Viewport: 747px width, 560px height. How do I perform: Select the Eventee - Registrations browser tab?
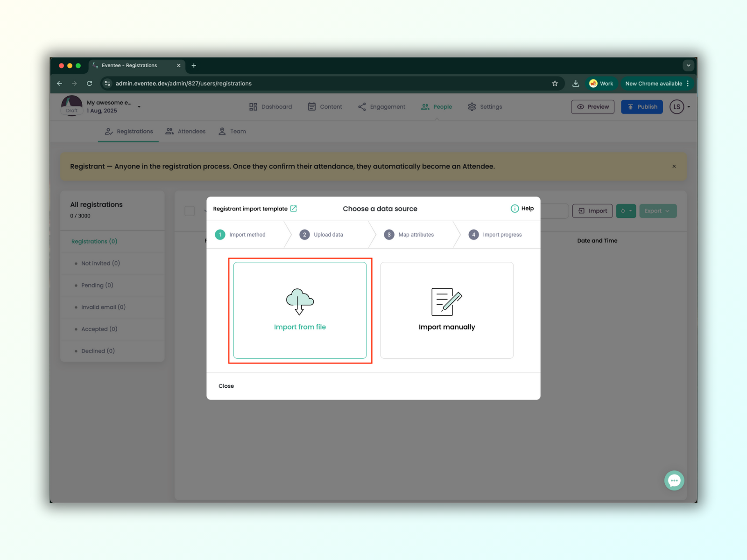(137, 66)
